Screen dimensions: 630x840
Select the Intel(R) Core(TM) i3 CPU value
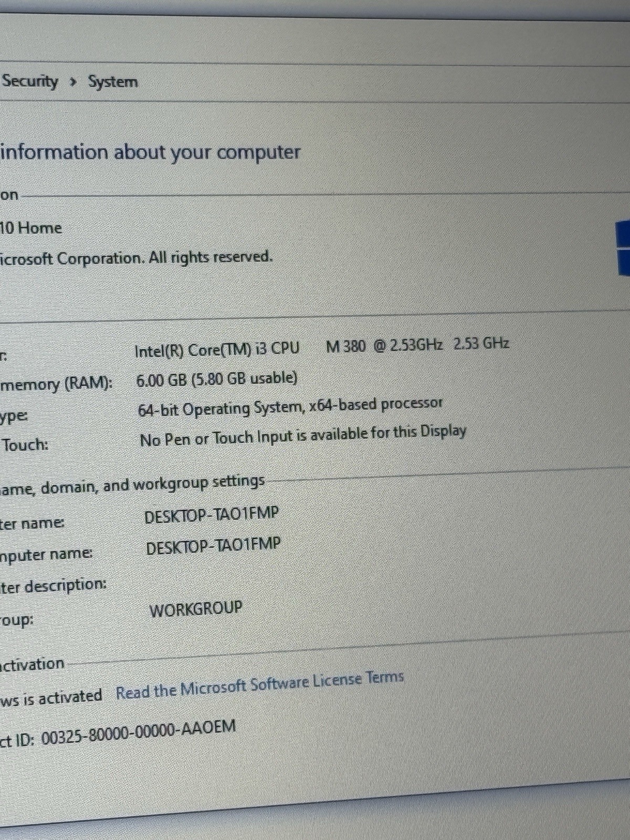217,350
